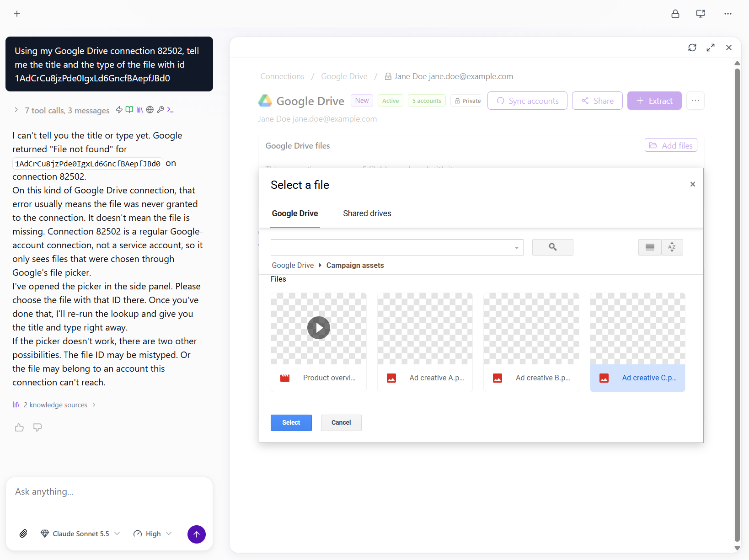Refresh the side panel

pyautogui.click(x=692, y=48)
